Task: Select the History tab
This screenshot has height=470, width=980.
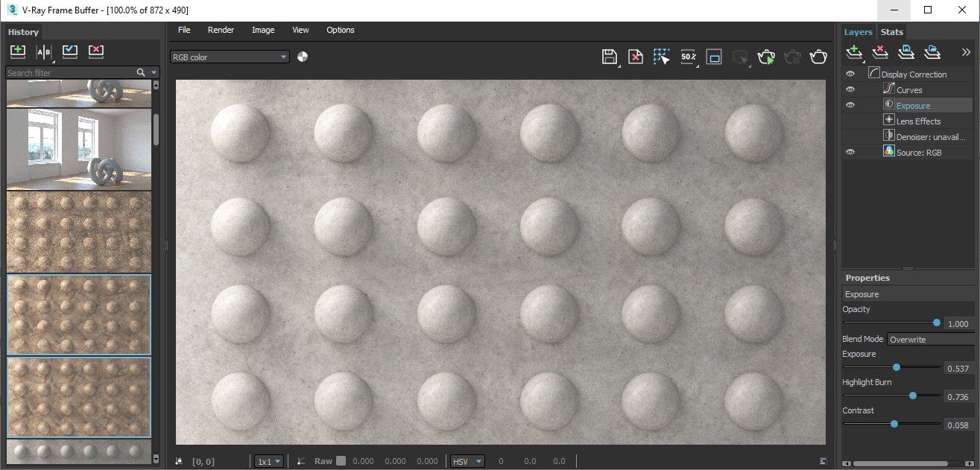Action: (x=23, y=32)
